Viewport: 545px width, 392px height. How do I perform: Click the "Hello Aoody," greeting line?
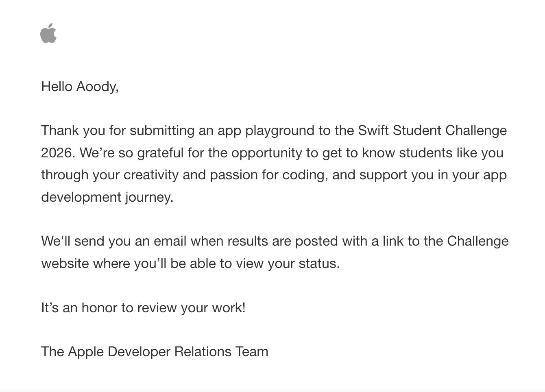point(80,87)
